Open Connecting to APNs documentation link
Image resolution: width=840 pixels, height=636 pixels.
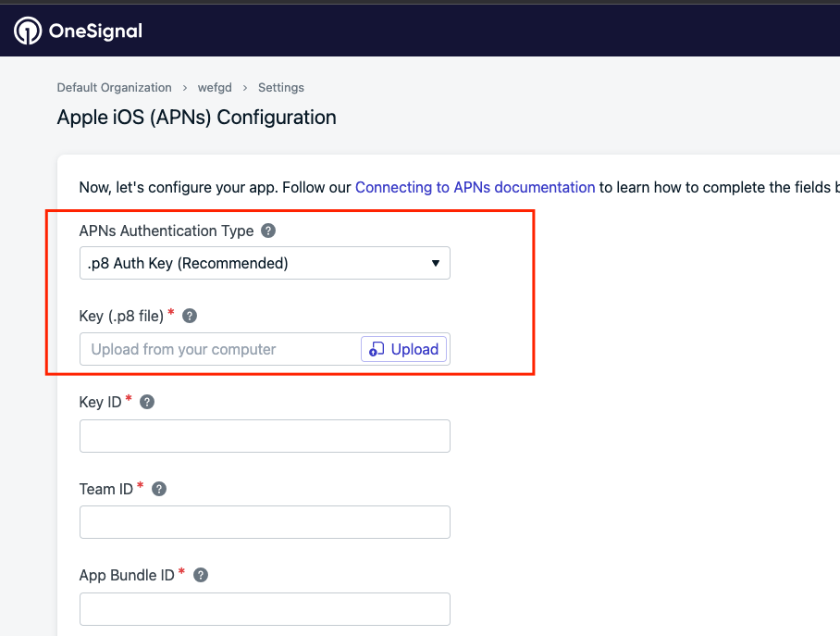tap(475, 187)
